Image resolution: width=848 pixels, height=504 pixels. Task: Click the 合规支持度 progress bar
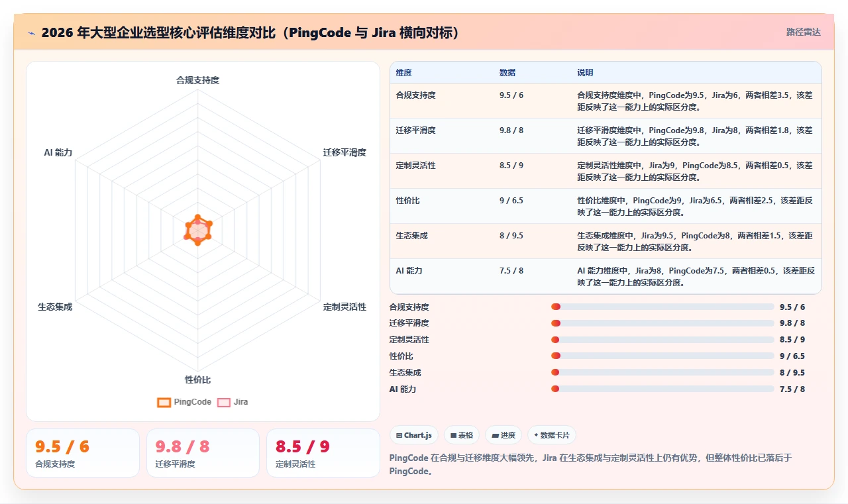coord(662,307)
